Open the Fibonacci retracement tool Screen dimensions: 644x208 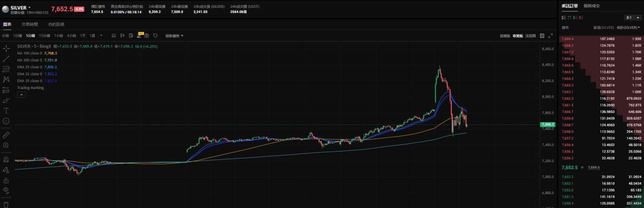click(6, 69)
